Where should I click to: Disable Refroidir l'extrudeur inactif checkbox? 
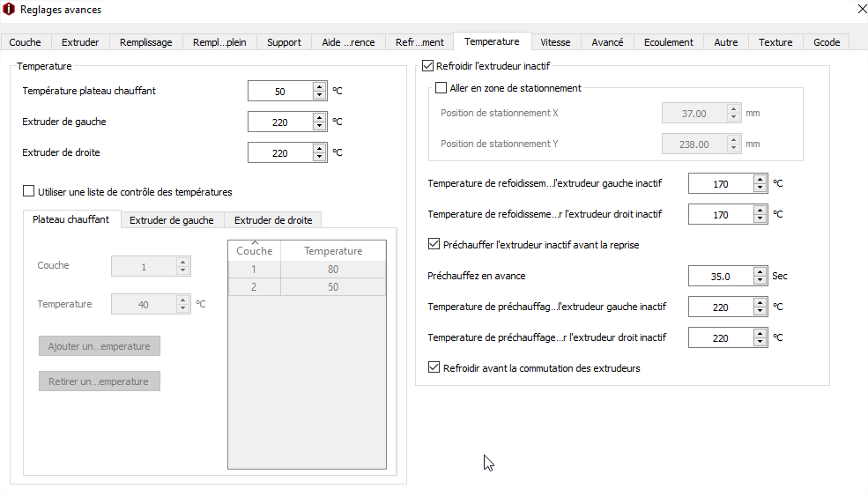(x=429, y=65)
